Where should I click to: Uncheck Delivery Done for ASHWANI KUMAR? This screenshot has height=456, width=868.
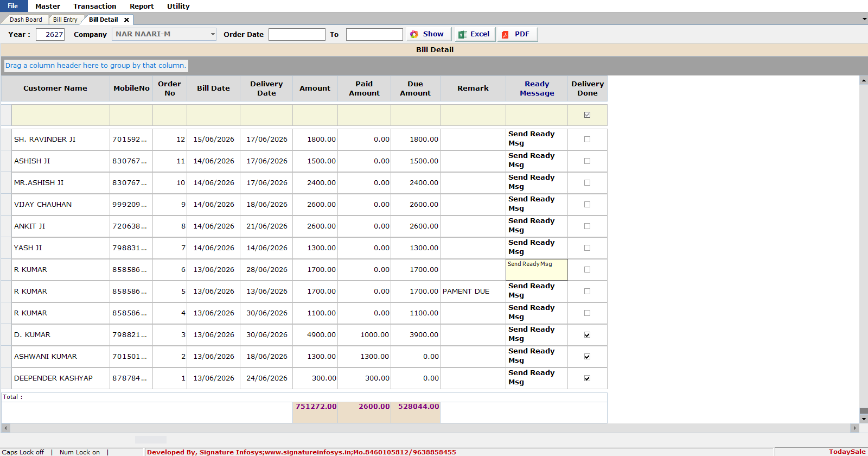587,357
